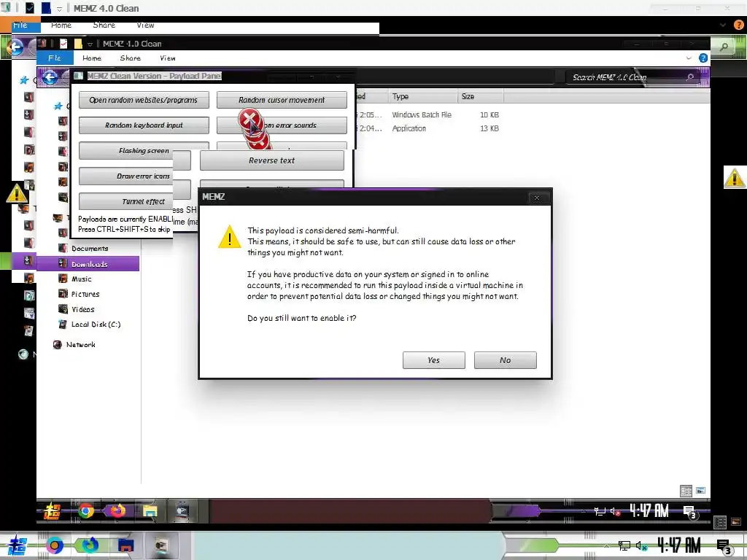Launch Chrome from outer taskbar
This screenshot has width=747, height=560.
pyautogui.click(x=54, y=545)
